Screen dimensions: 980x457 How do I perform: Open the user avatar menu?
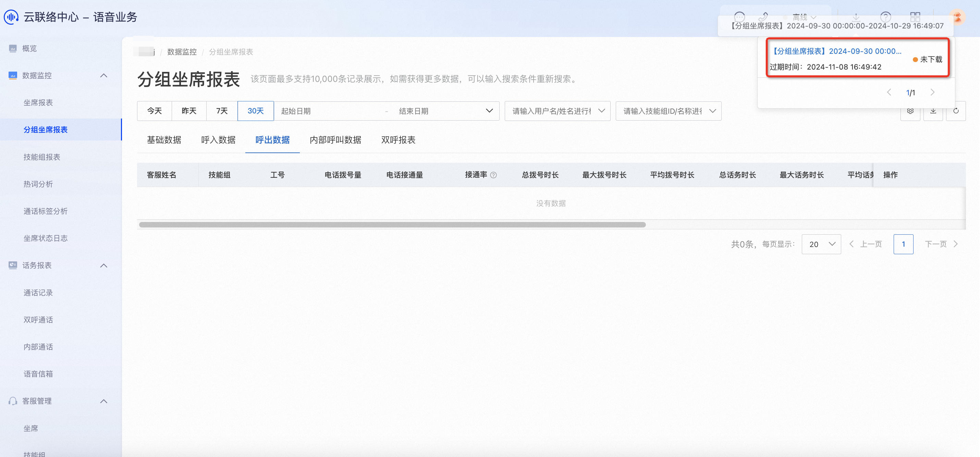click(957, 17)
